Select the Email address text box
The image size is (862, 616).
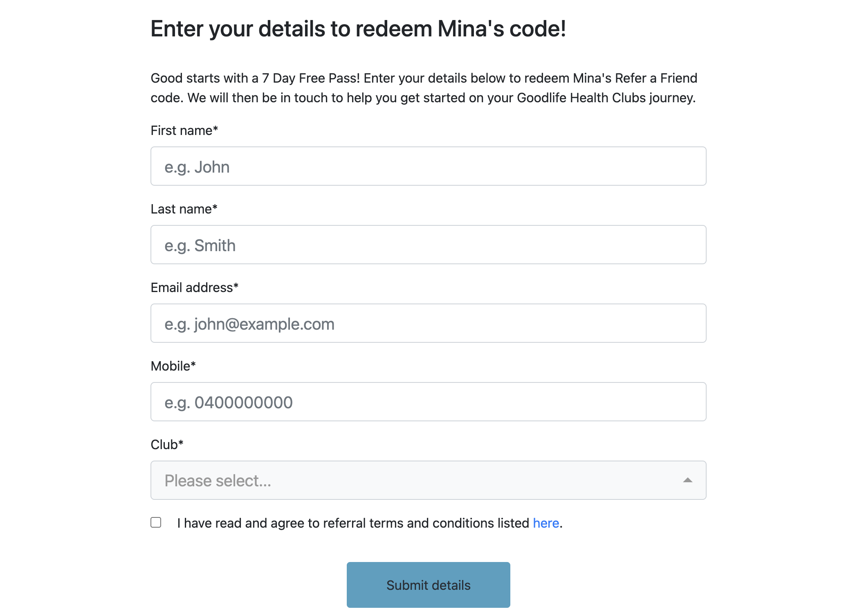(428, 323)
